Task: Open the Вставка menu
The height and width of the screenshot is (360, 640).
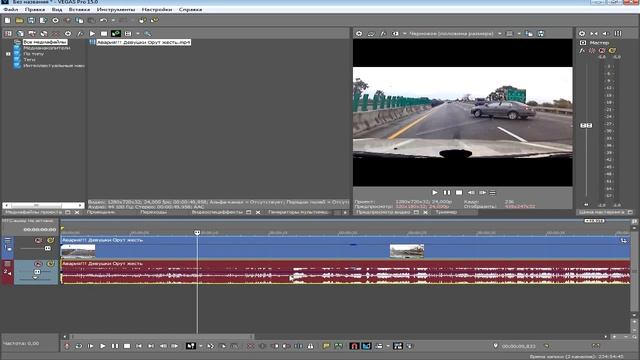Action: (79, 9)
